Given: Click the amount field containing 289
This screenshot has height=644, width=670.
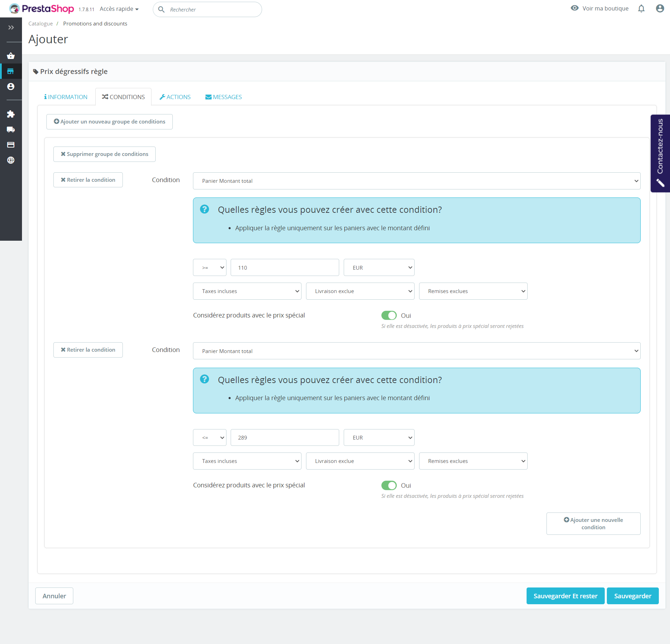Looking at the screenshot, I should pyautogui.click(x=284, y=437).
